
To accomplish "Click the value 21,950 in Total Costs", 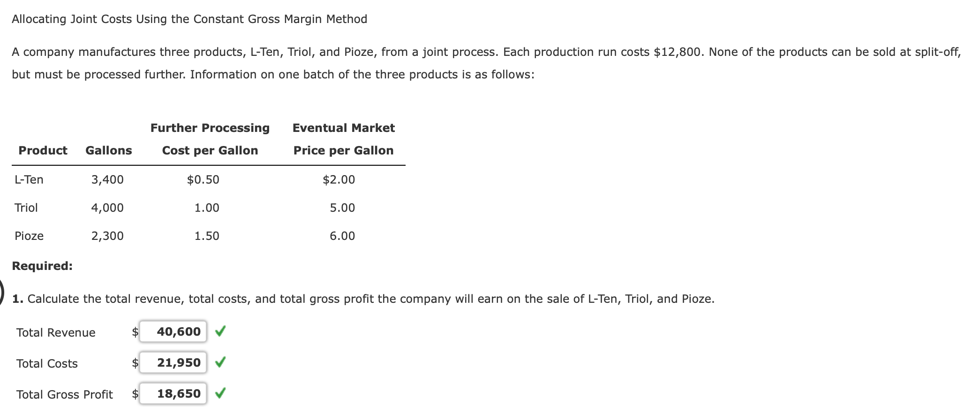I will [179, 362].
